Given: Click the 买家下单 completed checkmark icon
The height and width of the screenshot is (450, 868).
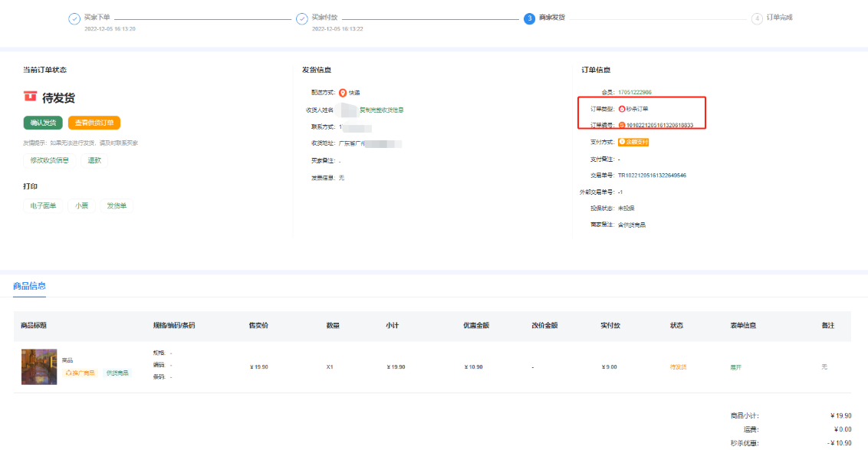Looking at the screenshot, I should tap(74, 18).
